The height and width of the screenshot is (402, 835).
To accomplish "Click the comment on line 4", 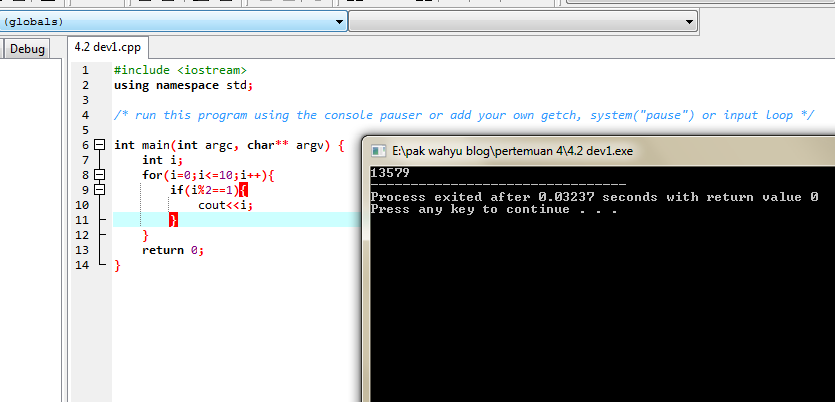I will (x=464, y=115).
